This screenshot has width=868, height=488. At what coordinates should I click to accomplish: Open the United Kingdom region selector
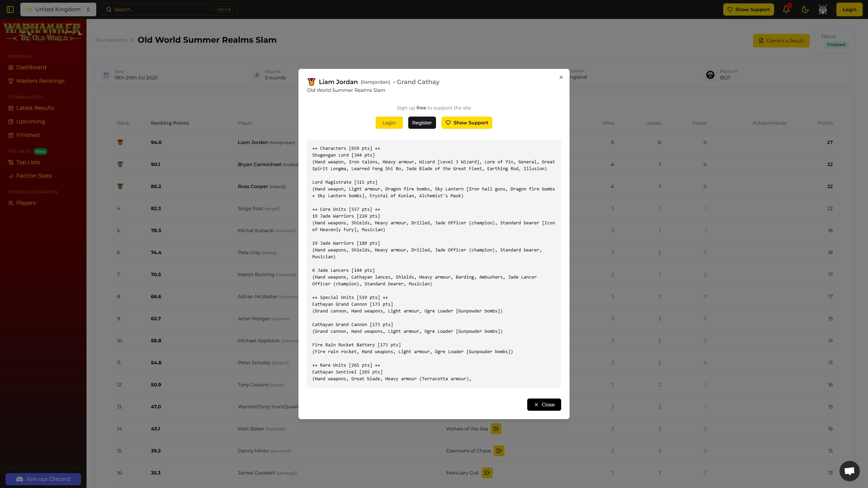[x=58, y=9]
